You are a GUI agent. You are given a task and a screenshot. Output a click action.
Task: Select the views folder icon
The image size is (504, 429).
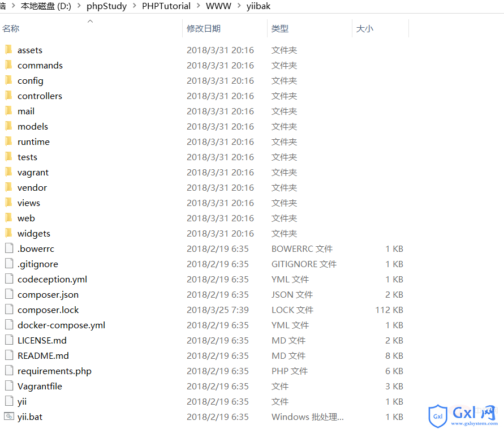point(8,203)
